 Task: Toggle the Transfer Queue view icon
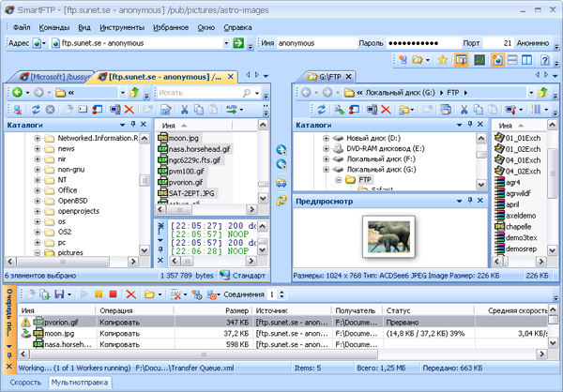coord(461,60)
